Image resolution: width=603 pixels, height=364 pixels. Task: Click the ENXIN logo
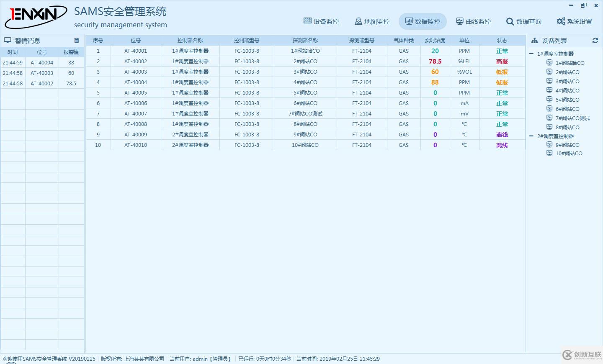pos(36,17)
